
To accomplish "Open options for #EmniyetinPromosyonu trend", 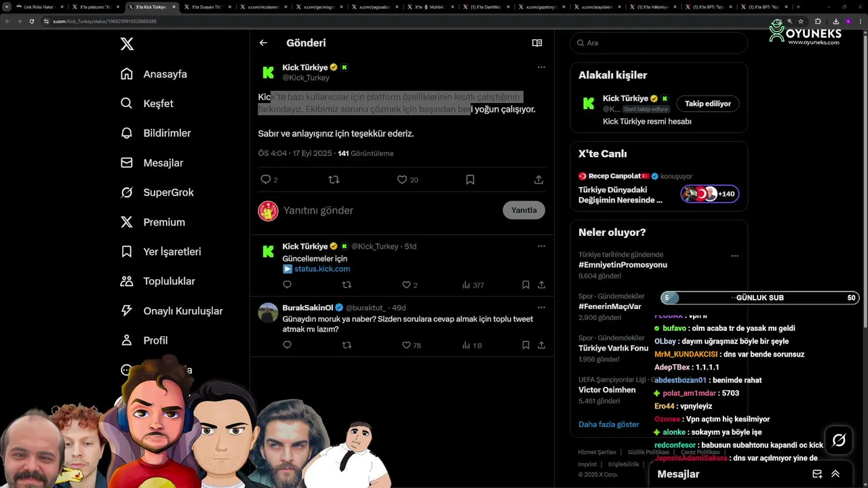I will coord(734,256).
